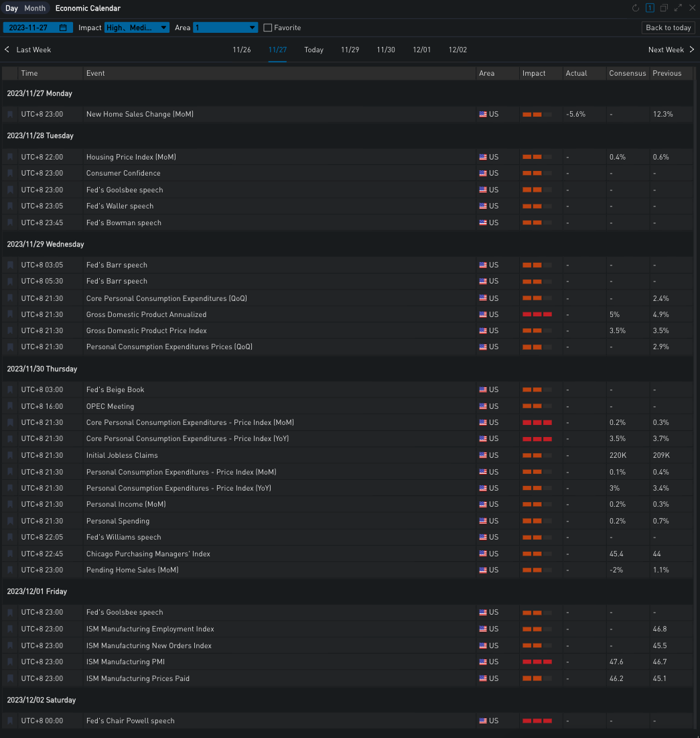Click the Consensus column header
Image resolution: width=700 pixels, height=738 pixels.
(x=628, y=74)
